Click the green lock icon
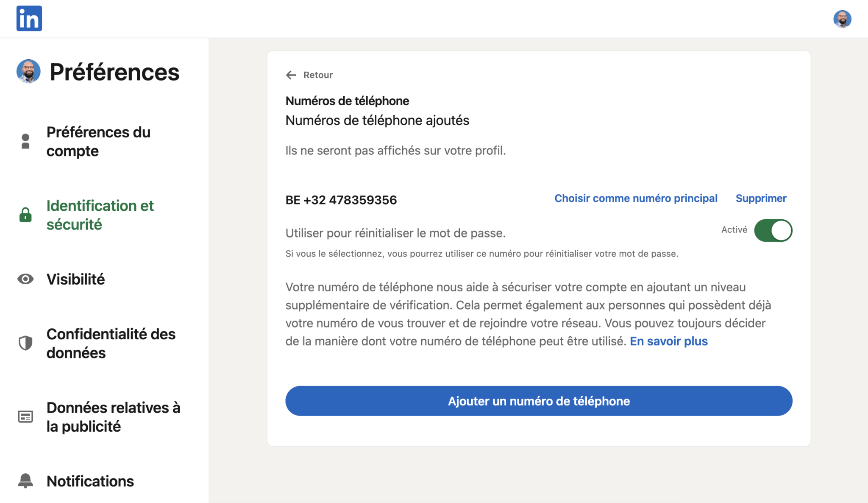Screen dimensions: 868x503 pyautogui.click(x=25, y=215)
